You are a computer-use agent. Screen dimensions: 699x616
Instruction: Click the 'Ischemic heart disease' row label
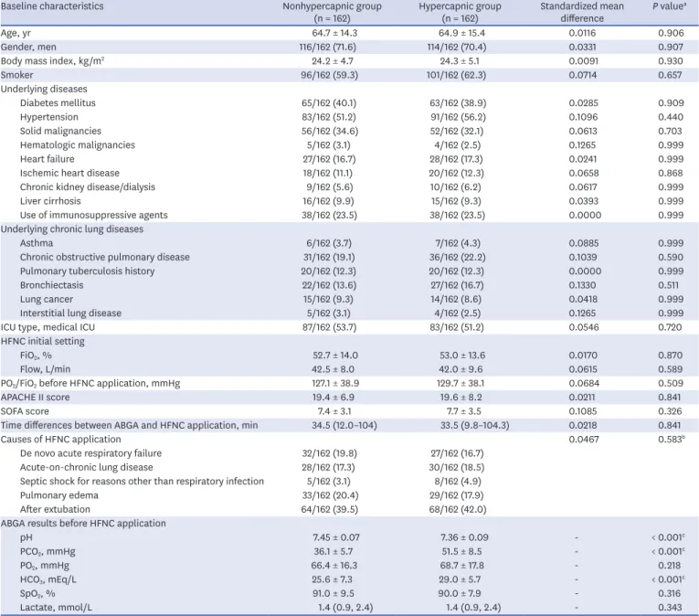[69, 173]
